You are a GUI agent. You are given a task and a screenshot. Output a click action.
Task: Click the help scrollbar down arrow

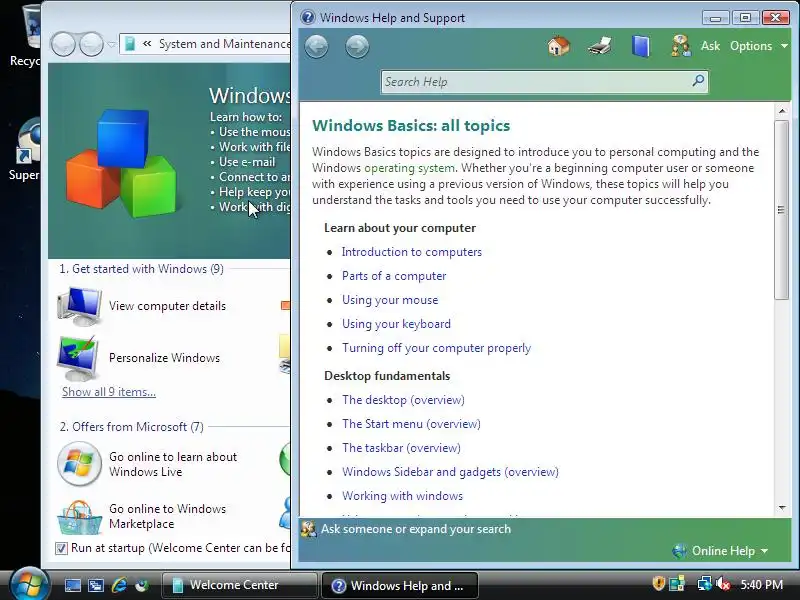(x=782, y=508)
